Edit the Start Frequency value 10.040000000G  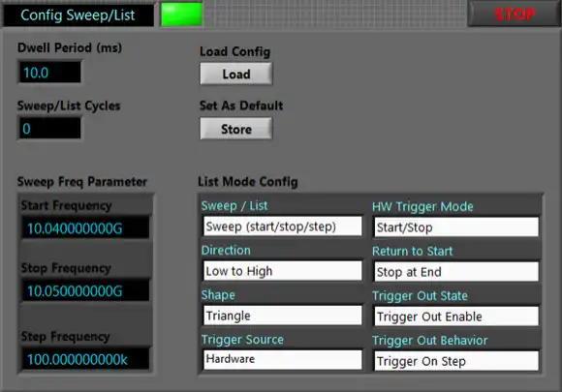85,228
